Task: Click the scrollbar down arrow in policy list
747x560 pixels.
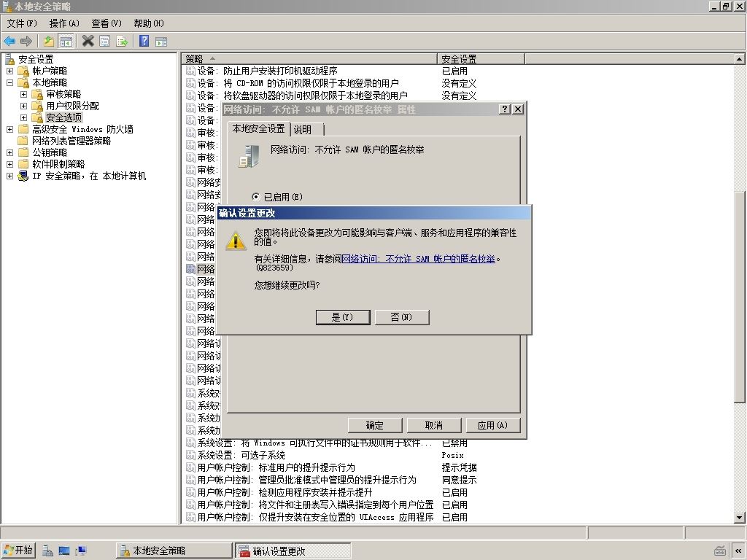Action: [740, 517]
